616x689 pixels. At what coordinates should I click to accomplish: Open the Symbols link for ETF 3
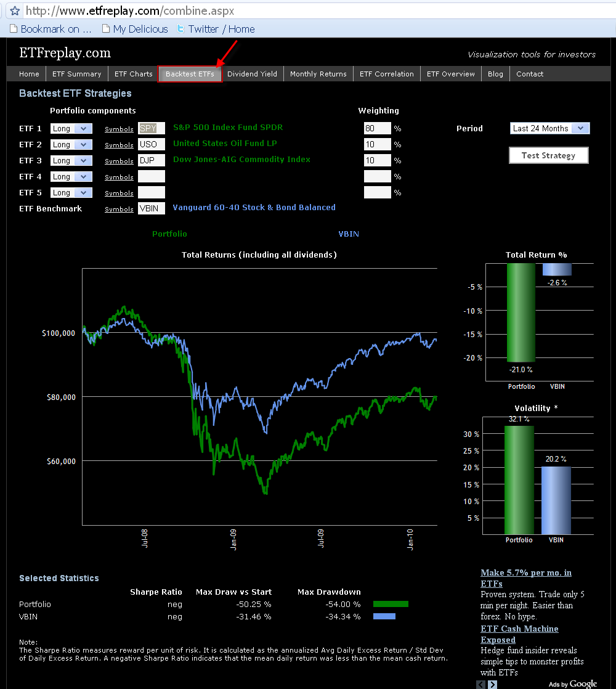[119, 161]
